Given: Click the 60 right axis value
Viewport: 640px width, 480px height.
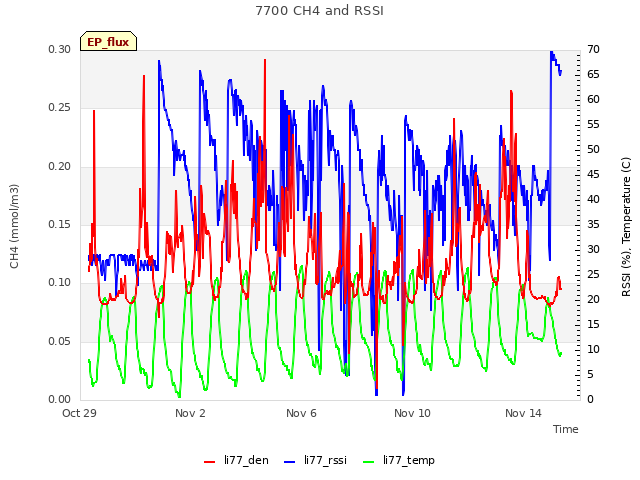Looking at the screenshot, I should click(593, 99).
